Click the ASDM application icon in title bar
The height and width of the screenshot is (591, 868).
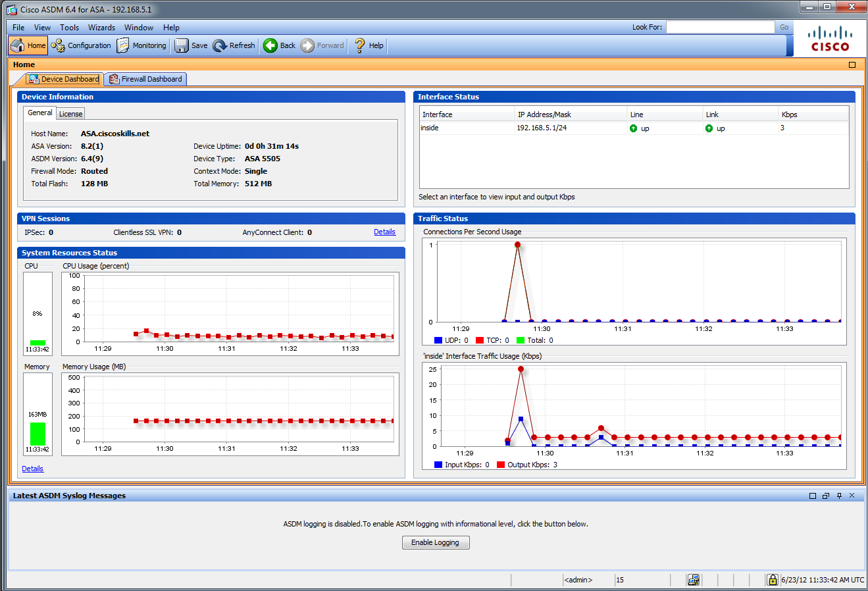pos(11,9)
